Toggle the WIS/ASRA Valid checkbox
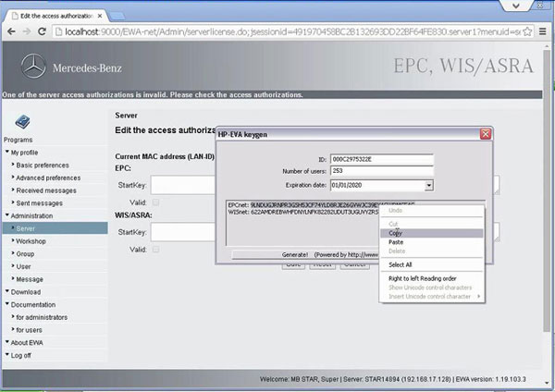555x392 pixels. coord(155,250)
